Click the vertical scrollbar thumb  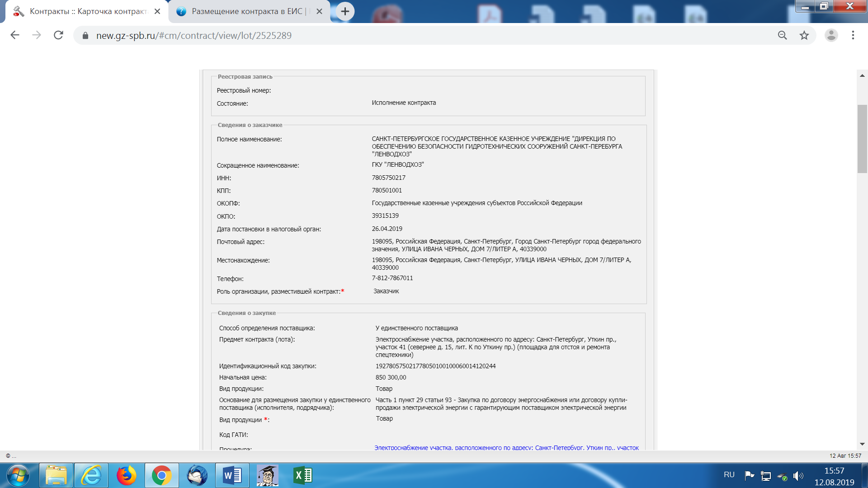[x=862, y=139]
